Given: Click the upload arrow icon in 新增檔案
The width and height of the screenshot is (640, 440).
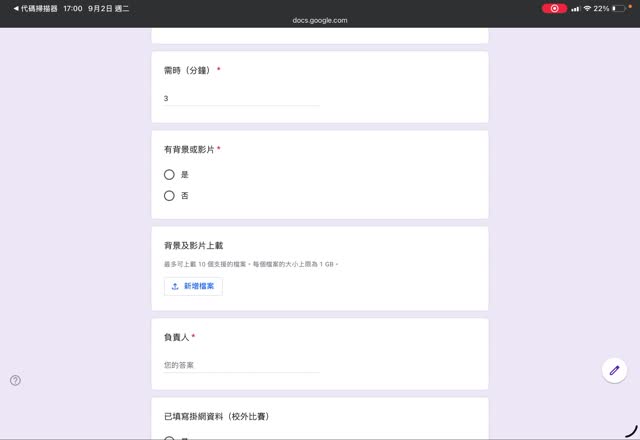Looking at the screenshot, I should (x=175, y=286).
